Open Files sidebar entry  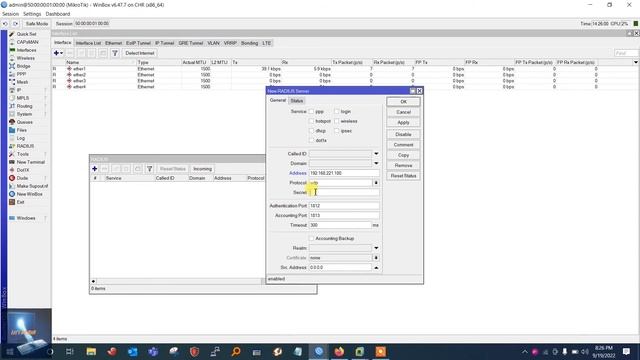pos(22,130)
